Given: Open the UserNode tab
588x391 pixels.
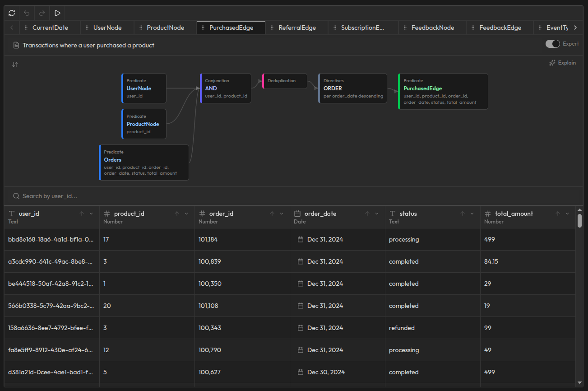Looking at the screenshot, I should pyautogui.click(x=109, y=27).
